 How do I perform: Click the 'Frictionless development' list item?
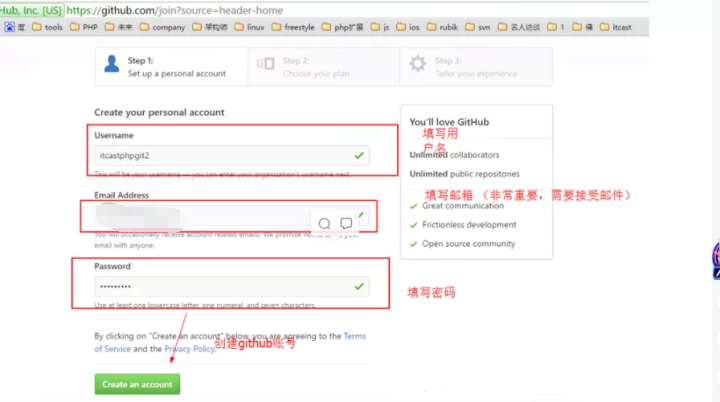coord(469,225)
